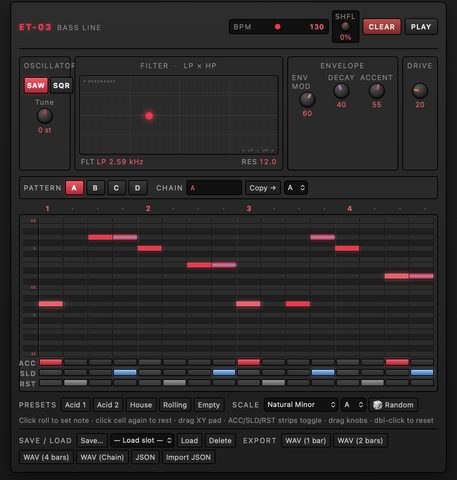Click the 0 st tune value
The width and height of the screenshot is (457, 480).
click(x=44, y=130)
